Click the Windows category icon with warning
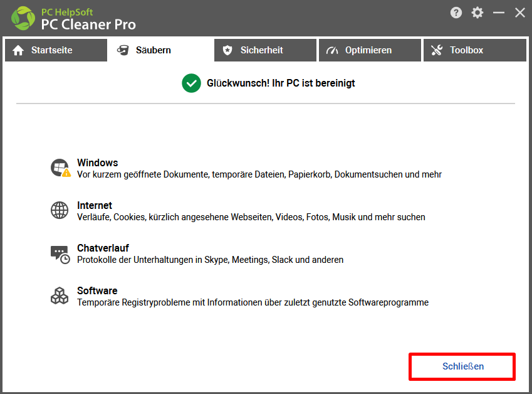Screen dimensions: 532x394 (60, 168)
